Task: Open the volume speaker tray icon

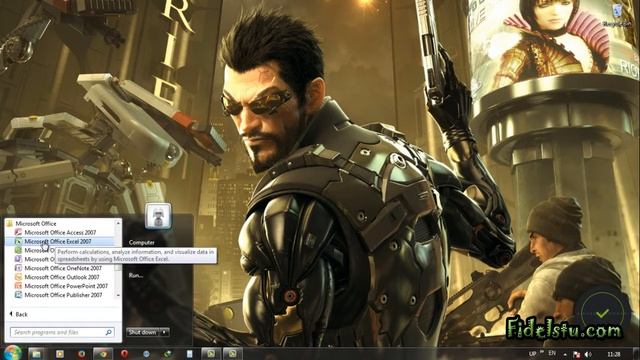Action: pyautogui.click(x=588, y=354)
